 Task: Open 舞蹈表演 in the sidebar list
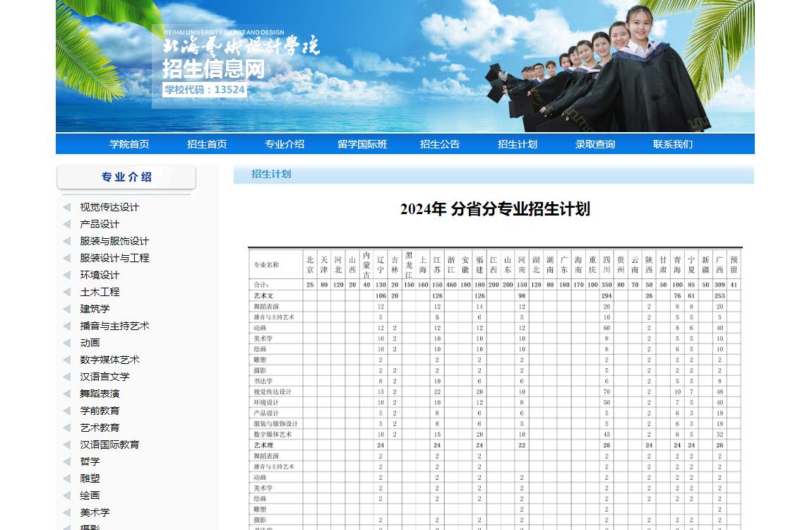point(100,394)
